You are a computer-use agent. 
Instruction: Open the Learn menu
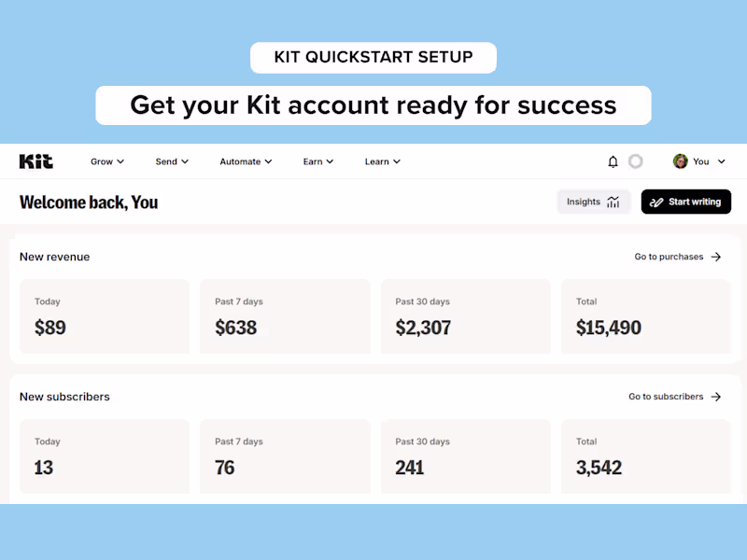[382, 161]
